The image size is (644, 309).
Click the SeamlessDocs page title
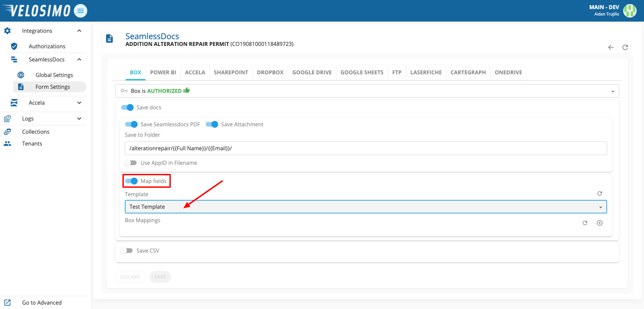(x=152, y=36)
